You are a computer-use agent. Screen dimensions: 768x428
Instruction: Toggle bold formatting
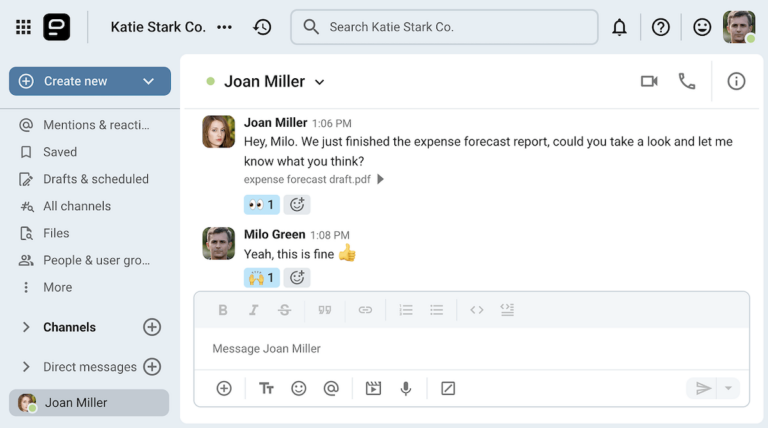click(x=223, y=310)
